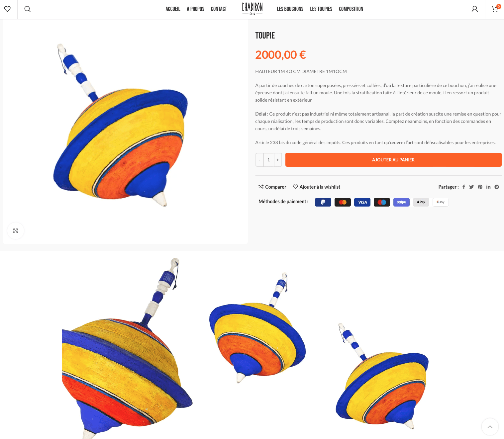Open the search magnifier icon

click(x=28, y=9)
